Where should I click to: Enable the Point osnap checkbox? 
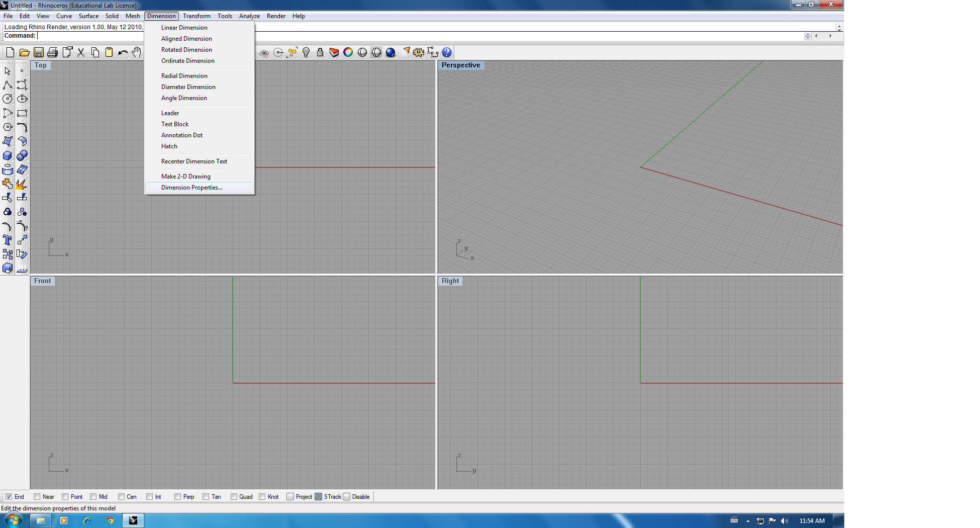[65, 497]
